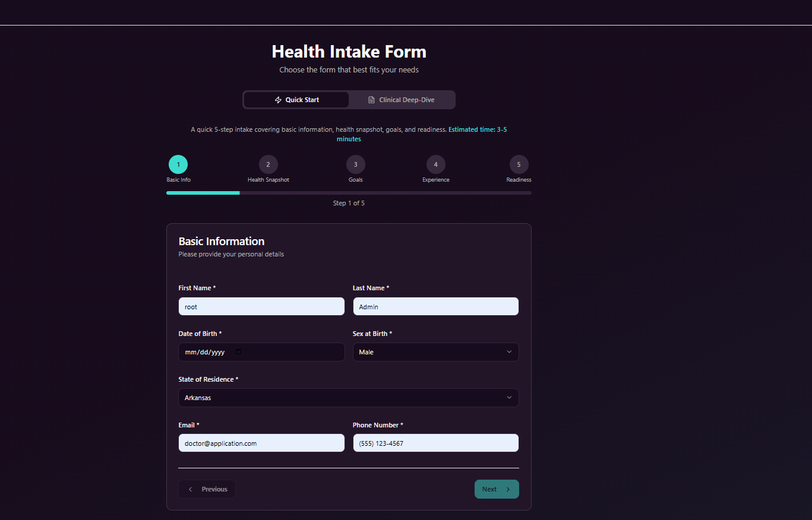
Task: Select the Phone Number input box
Action: pos(435,443)
